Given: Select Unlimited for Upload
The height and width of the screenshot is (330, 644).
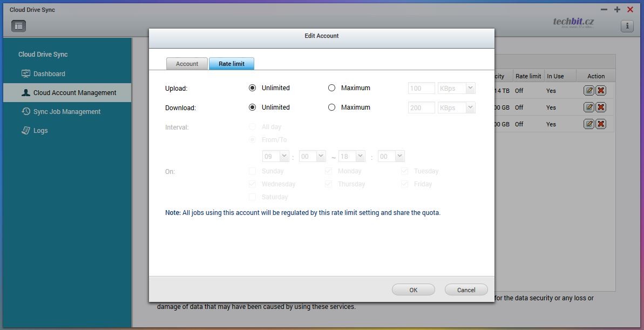Looking at the screenshot, I should (252, 88).
